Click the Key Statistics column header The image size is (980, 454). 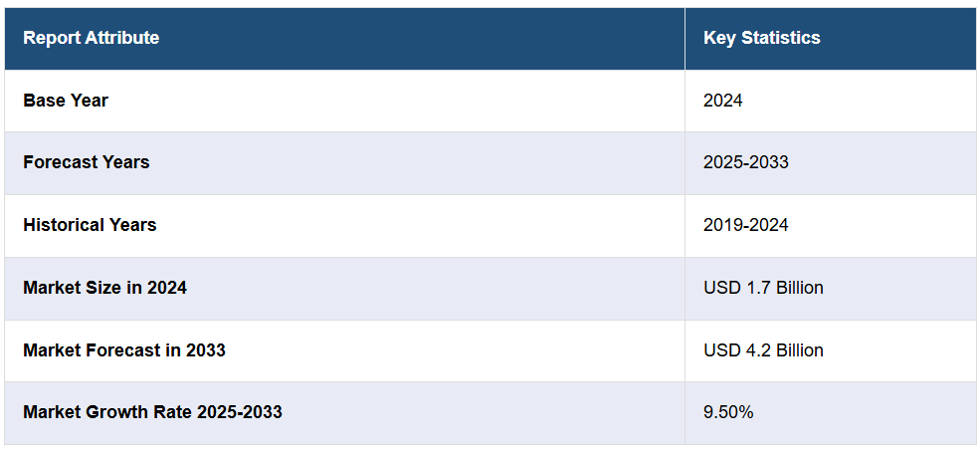tap(761, 38)
